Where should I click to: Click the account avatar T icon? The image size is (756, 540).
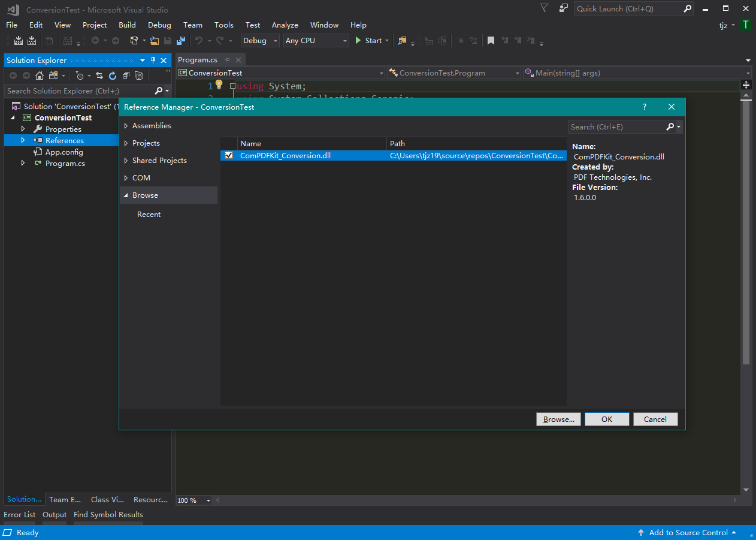[x=746, y=25]
